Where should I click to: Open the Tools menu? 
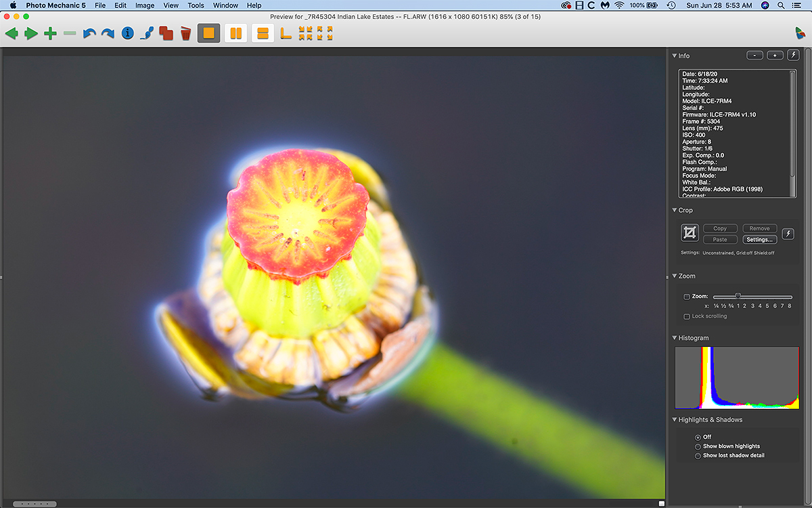pyautogui.click(x=196, y=5)
